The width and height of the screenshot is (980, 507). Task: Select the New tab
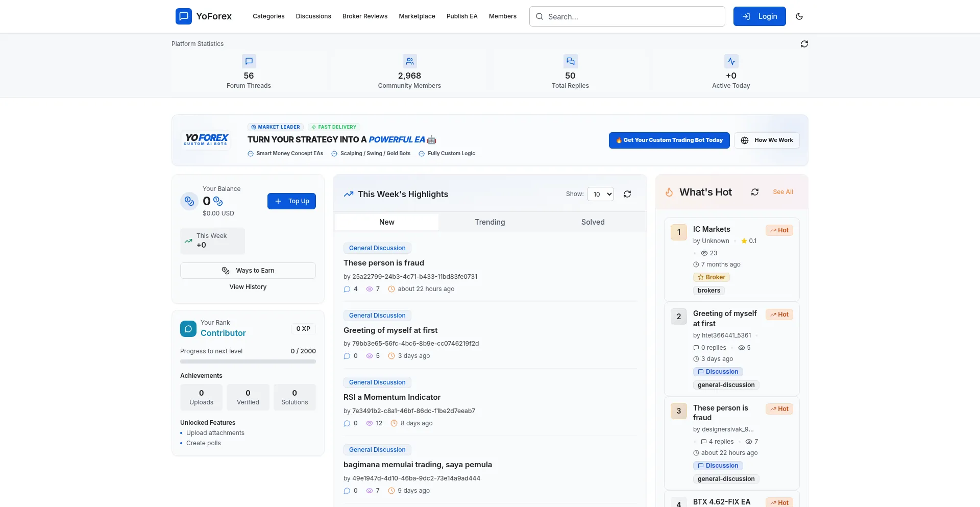[387, 222]
